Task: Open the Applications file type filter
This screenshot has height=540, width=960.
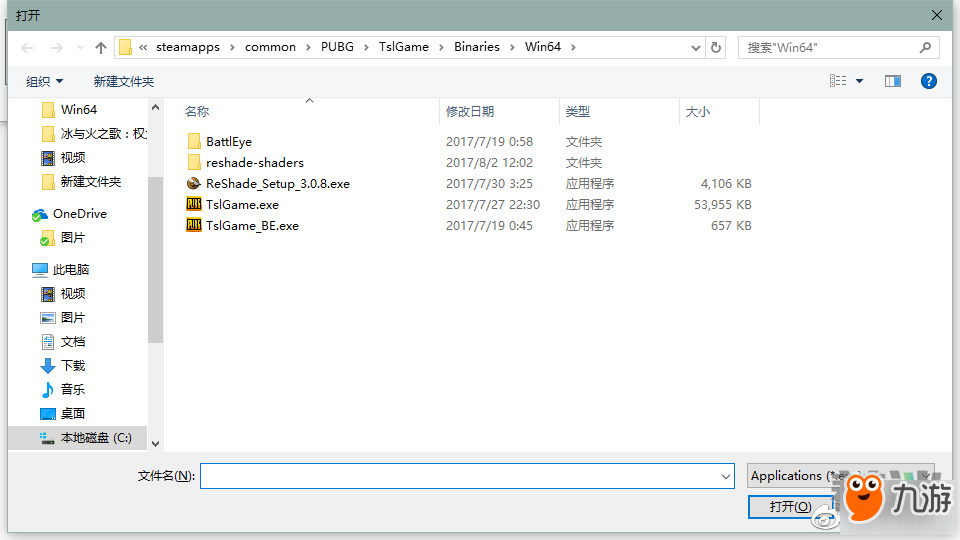Action: coord(840,476)
